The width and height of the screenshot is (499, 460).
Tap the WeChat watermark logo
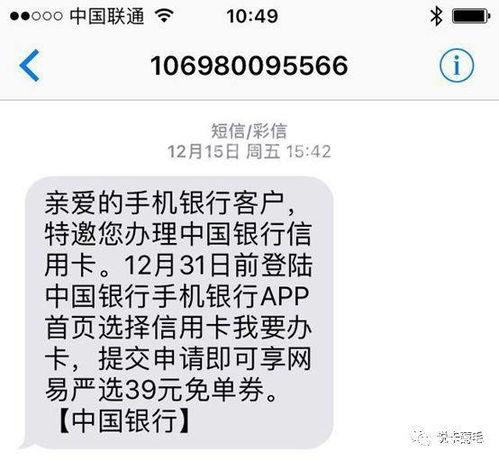421,437
